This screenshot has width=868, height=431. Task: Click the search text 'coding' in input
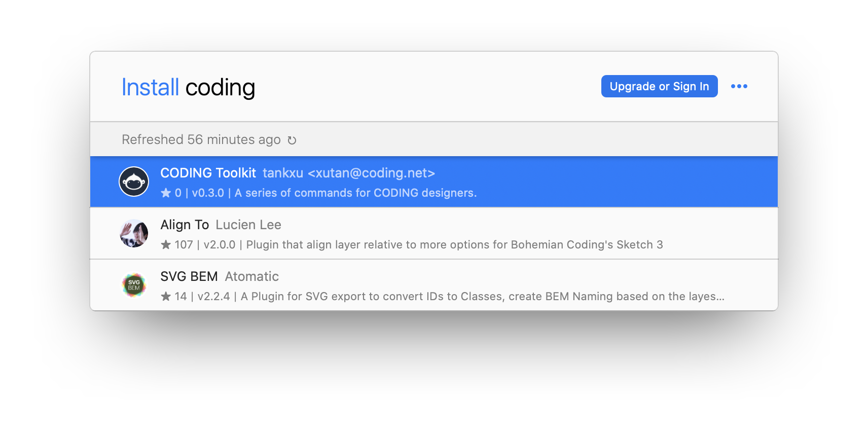tap(220, 88)
